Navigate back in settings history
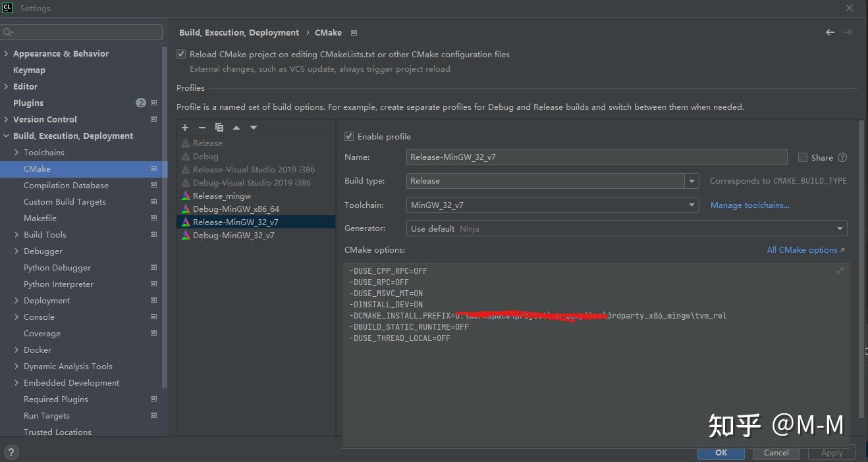The width and height of the screenshot is (868, 462). (830, 32)
